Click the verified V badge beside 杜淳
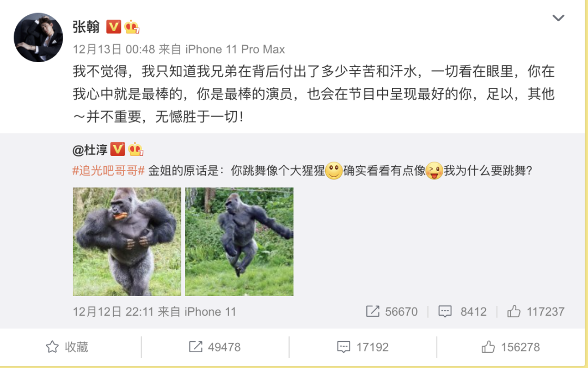The image size is (588, 368). tap(118, 149)
